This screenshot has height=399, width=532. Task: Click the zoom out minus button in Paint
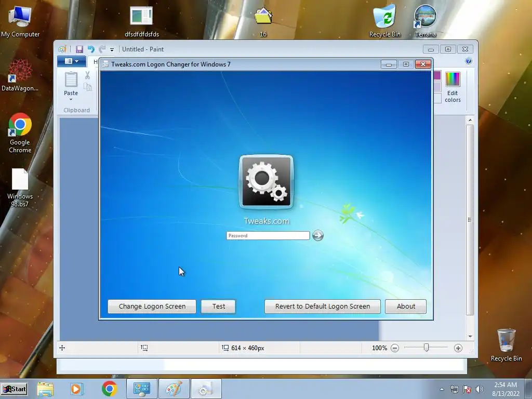pos(395,348)
